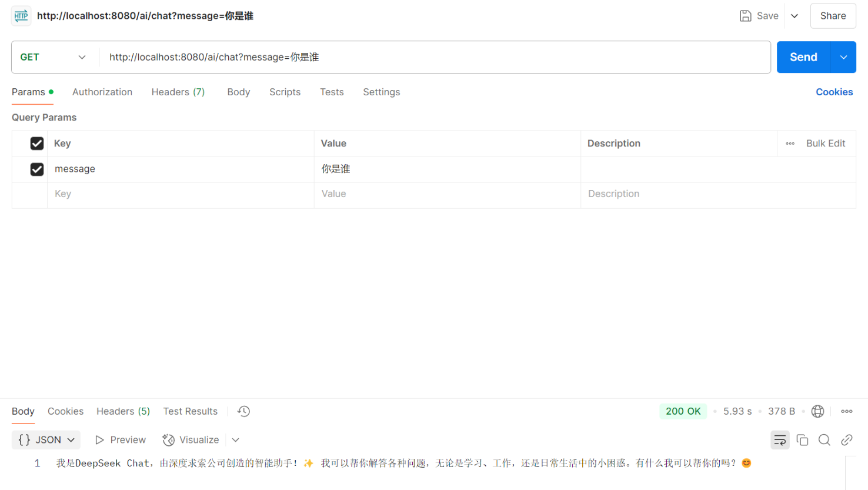Open the Scripts tab
The width and height of the screenshot is (868, 490).
pyautogui.click(x=285, y=92)
